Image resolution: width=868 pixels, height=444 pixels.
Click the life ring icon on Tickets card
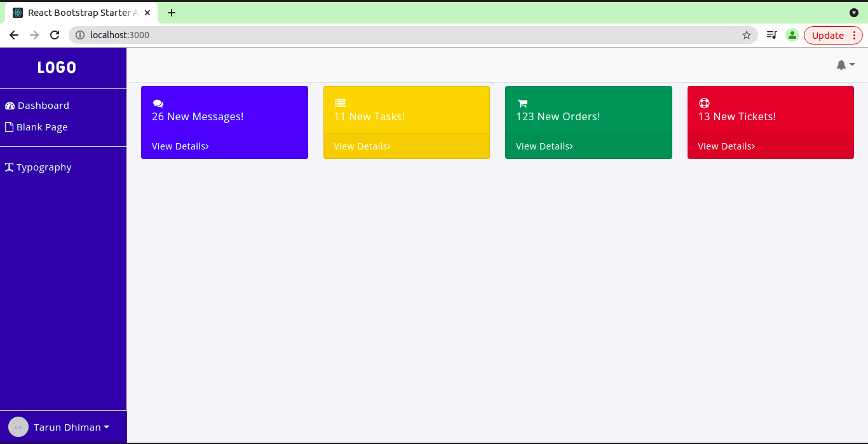coord(704,103)
